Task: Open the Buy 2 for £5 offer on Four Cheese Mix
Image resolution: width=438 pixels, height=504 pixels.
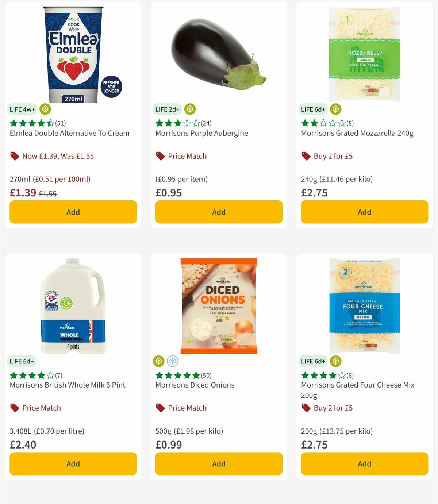Action: (x=332, y=408)
